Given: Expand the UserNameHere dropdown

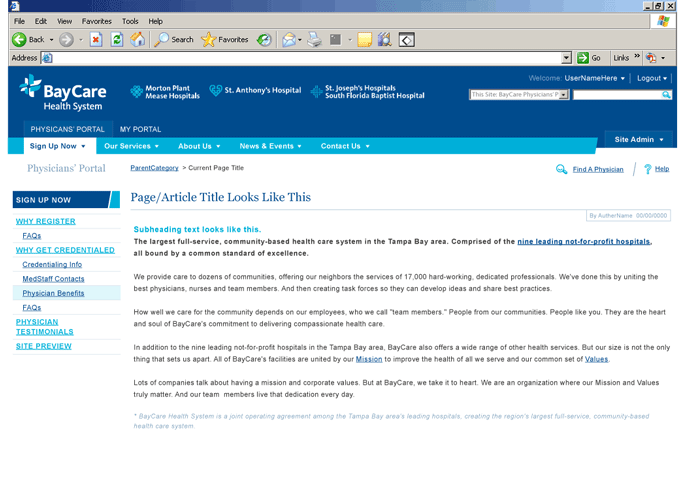Looking at the screenshot, I should tap(622, 78).
